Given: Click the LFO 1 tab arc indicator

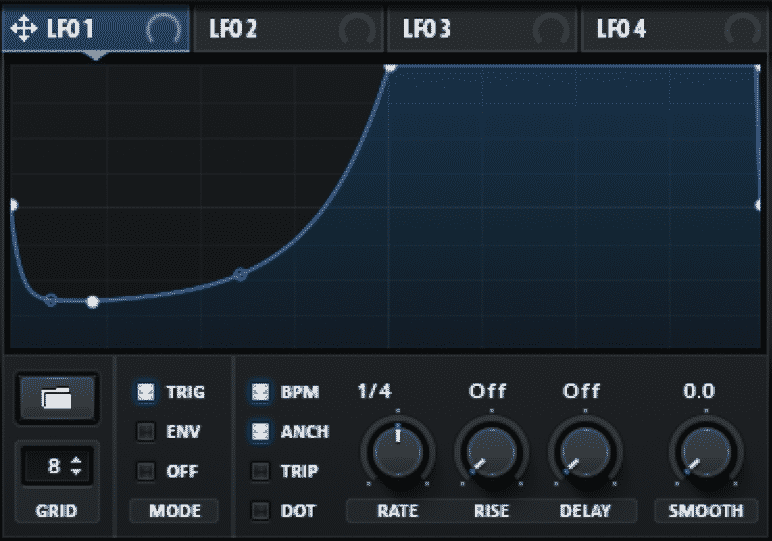Looking at the screenshot, I should pos(164,29).
